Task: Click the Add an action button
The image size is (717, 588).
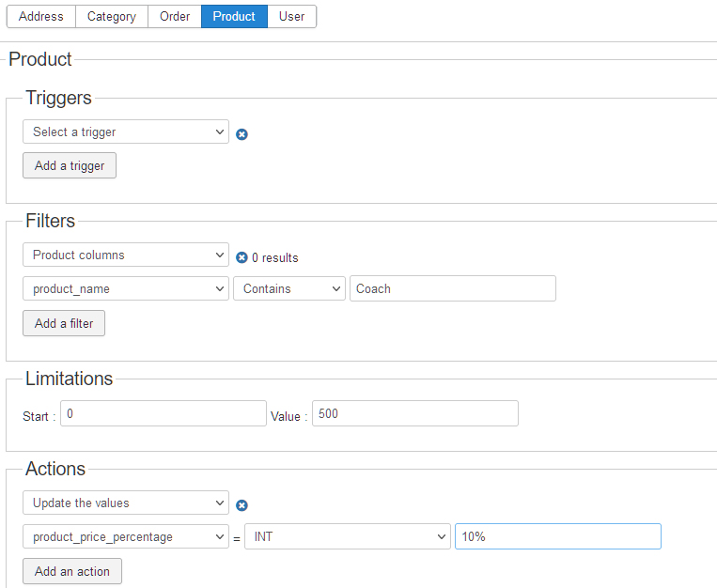Action: point(72,572)
